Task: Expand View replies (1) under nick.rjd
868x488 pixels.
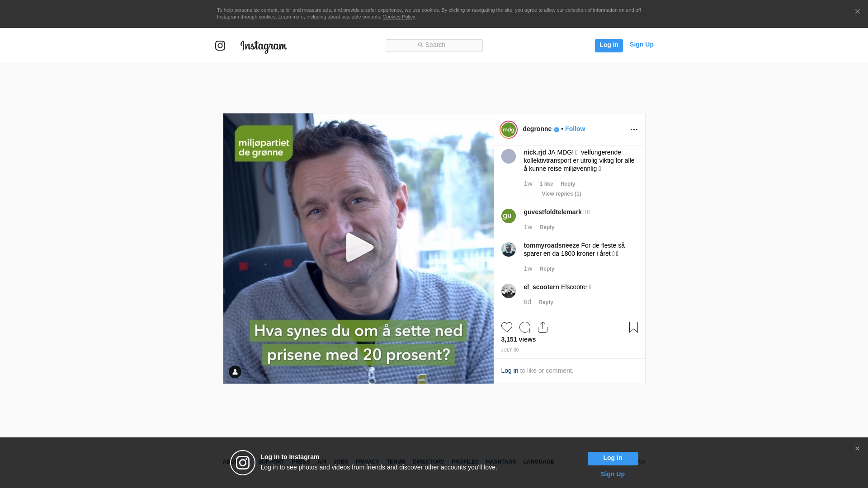Action: (561, 194)
